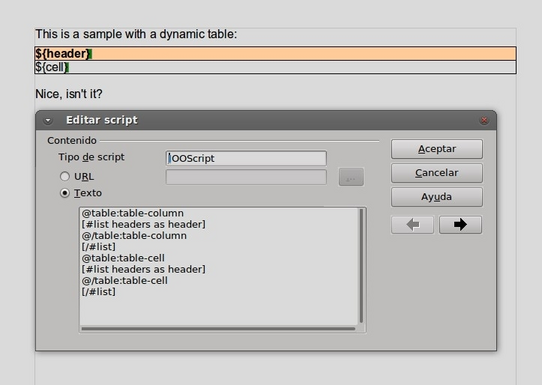Close the Editar script dialog
Screen dimensions: 542x385
coord(484,120)
